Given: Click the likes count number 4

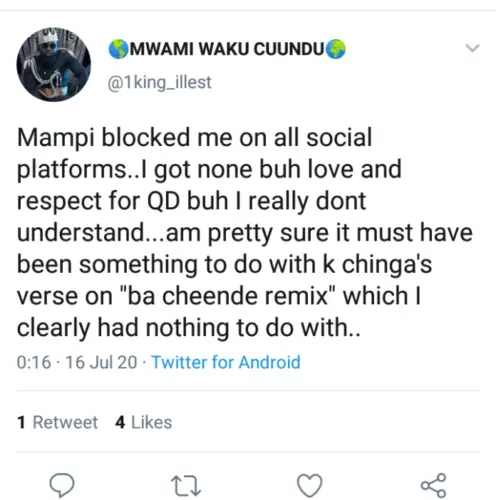Looking at the screenshot, I should [120, 422].
